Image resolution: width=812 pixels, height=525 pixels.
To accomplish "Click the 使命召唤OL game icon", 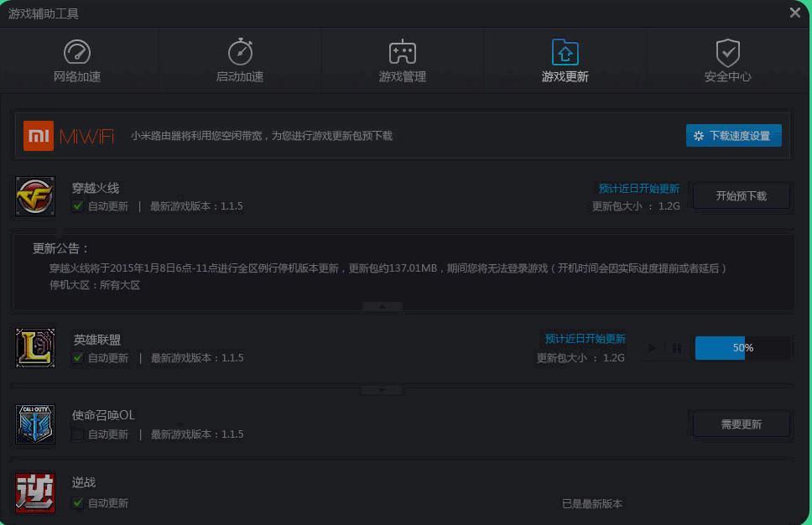I will tap(35, 424).
